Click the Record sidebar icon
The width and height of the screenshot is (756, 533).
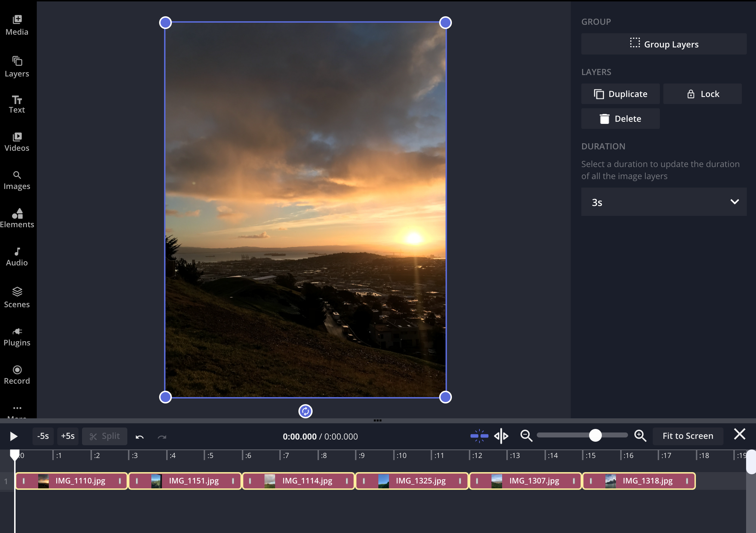(x=17, y=375)
